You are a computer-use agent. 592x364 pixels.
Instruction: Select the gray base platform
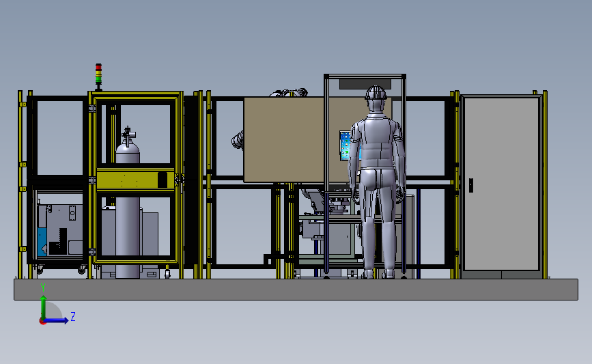[296, 290]
